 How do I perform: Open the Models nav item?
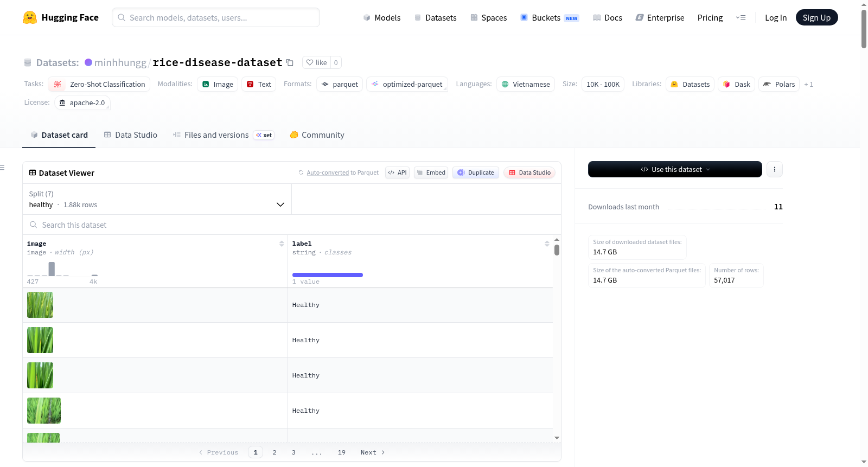click(382, 17)
